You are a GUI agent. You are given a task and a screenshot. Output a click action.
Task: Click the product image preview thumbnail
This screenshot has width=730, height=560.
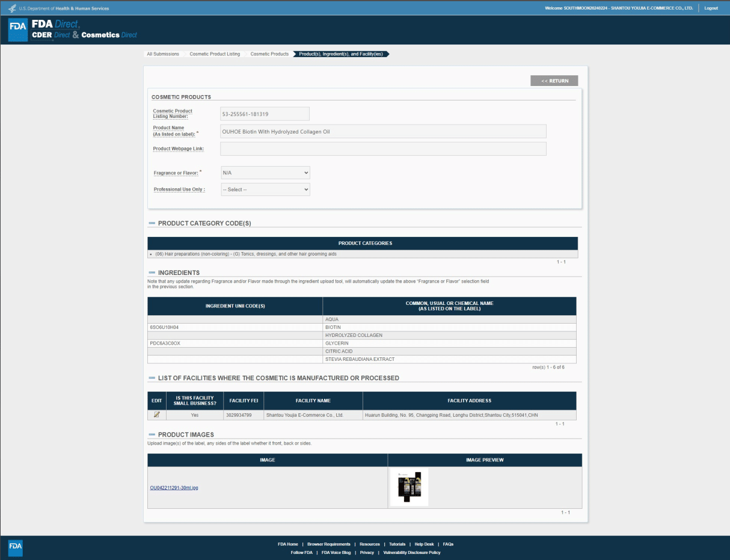pyautogui.click(x=409, y=487)
